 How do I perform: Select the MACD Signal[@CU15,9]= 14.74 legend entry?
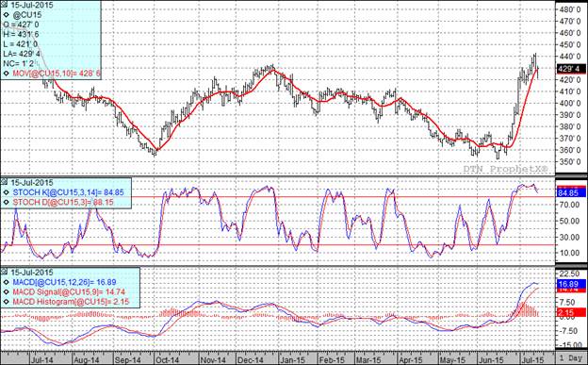(x=69, y=292)
